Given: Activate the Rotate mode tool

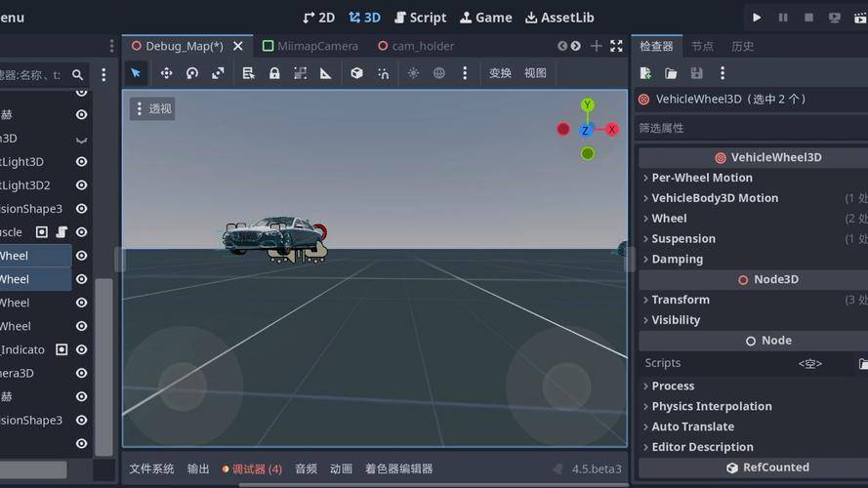Looking at the screenshot, I should 192,73.
